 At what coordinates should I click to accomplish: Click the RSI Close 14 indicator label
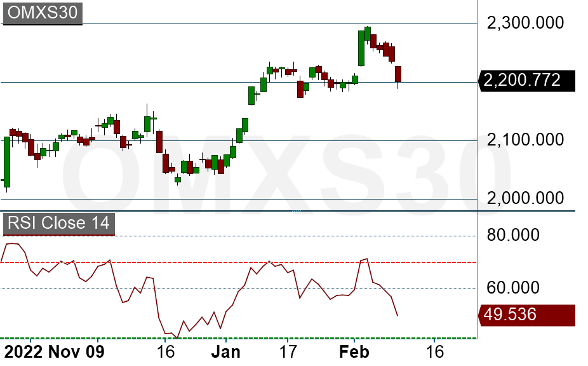click(58, 223)
